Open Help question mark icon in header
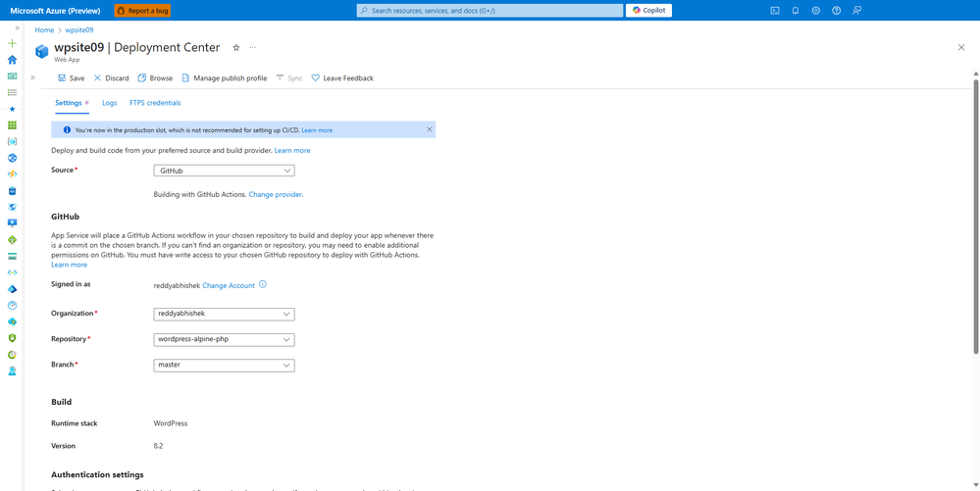This screenshot has width=980, height=491. coord(836,11)
